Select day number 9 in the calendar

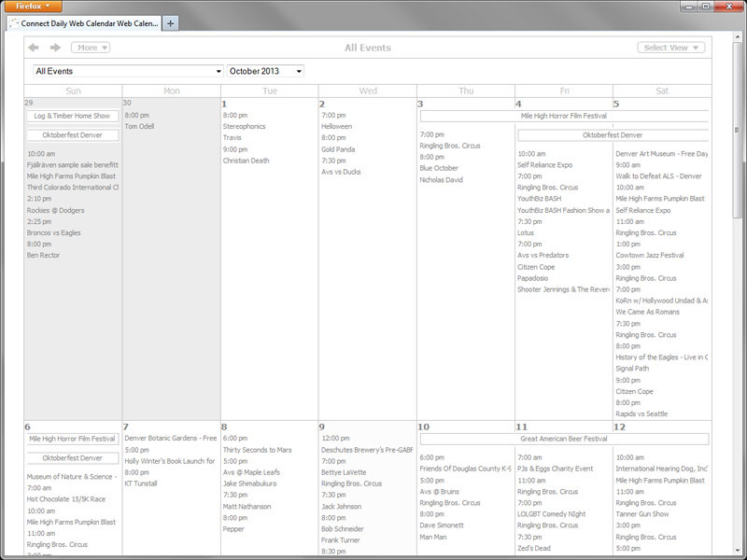click(322, 427)
